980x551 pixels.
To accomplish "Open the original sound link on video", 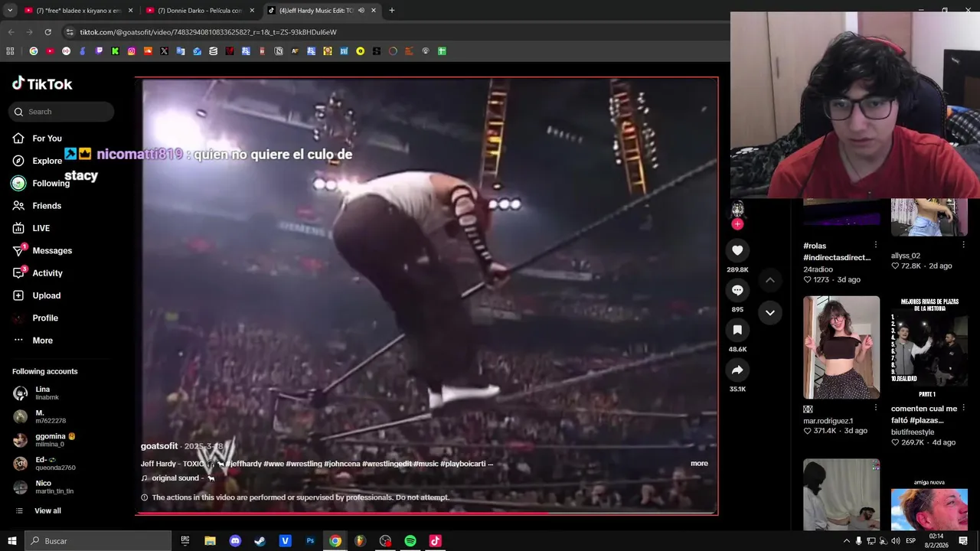I will pyautogui.click(x=178, y=478).
